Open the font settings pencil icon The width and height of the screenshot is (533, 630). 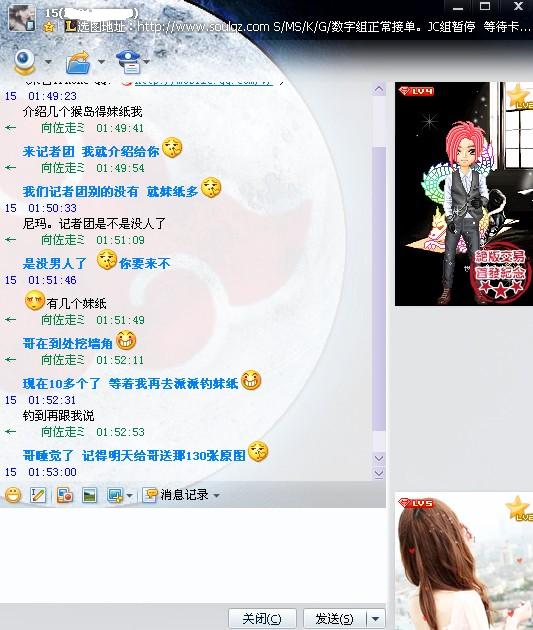click(38, 495)
